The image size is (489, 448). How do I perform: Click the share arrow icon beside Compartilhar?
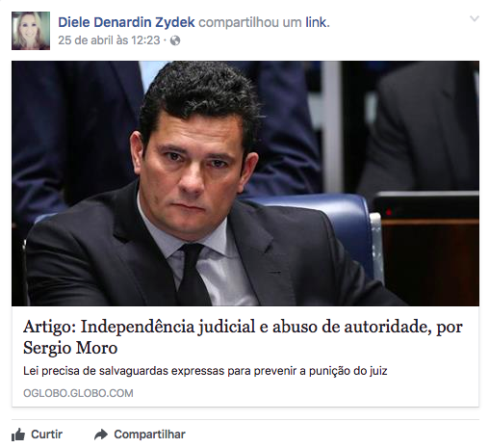(101, 435)
